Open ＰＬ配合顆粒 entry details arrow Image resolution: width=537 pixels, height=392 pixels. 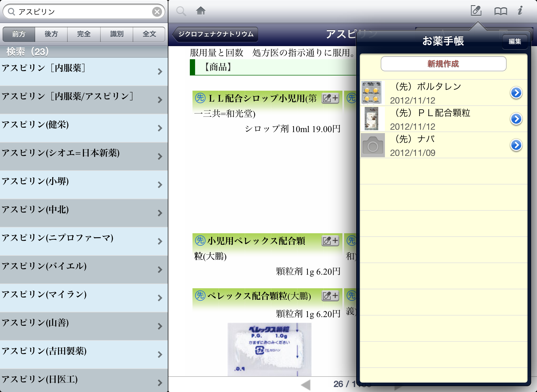516,119
